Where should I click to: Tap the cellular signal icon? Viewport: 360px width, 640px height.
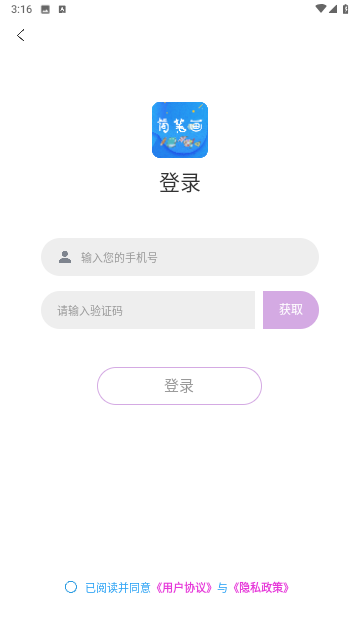(333, 9)
